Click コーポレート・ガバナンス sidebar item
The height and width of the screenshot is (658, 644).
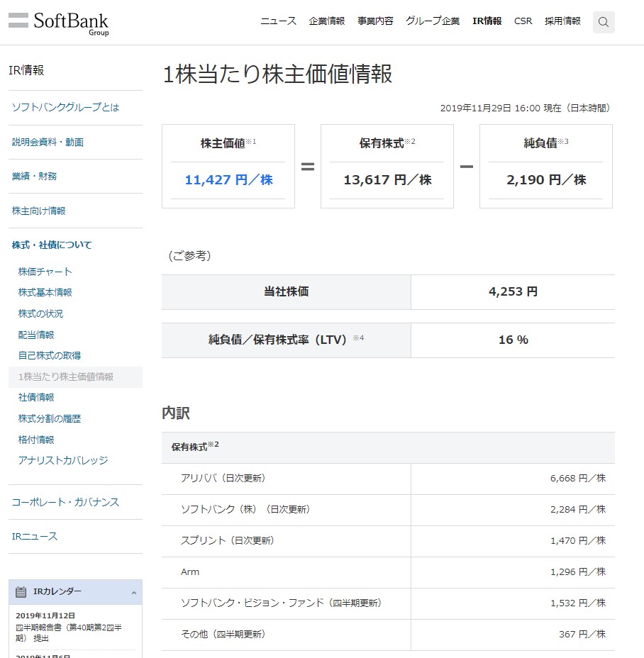click(x=65, y=502)
